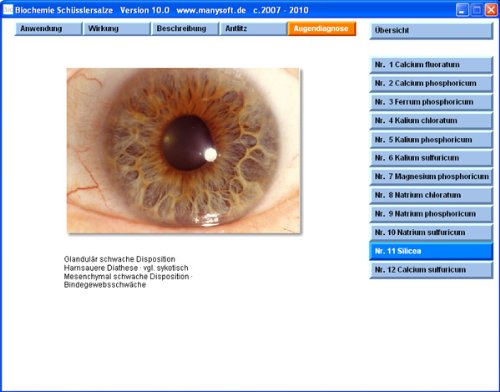
Task: Minimize the Biochemie Schüsslersalze window
Action: click(462, 10)
